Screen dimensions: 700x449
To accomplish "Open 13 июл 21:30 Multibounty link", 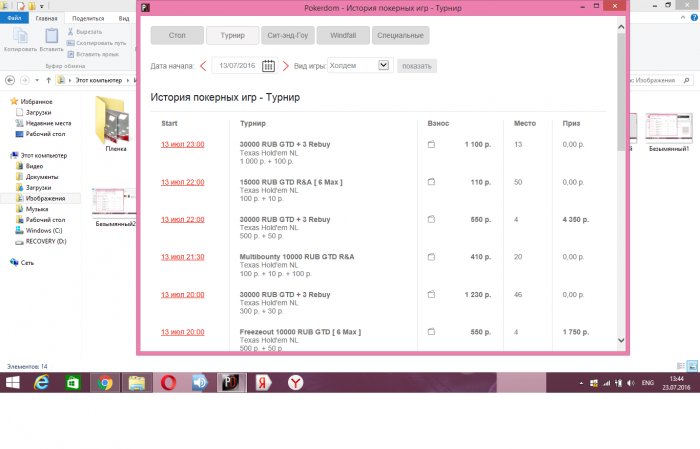I will click(183, 257).
